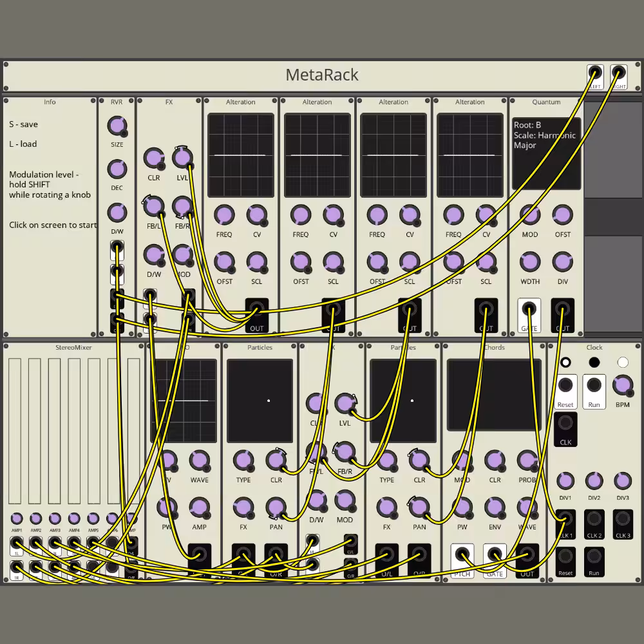The image size is (644, 644).
Task: Click FX knob of Particles beside LFO
Action: [x=243, y=507]
